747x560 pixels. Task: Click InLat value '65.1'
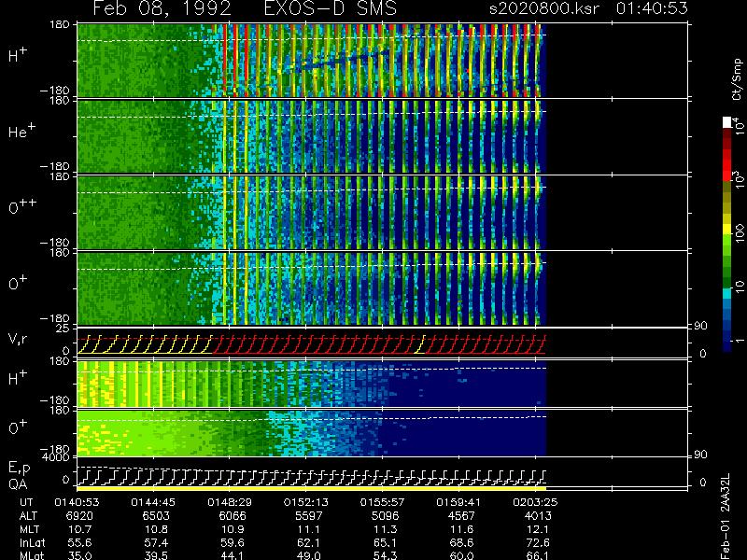(x=385, y=543)
